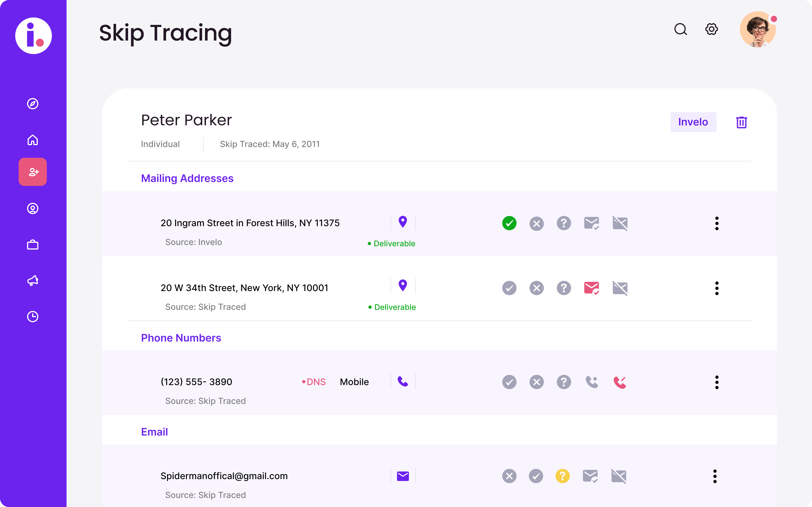Open the megaphone campaigns sidebar icon

[x=33, y=280]
